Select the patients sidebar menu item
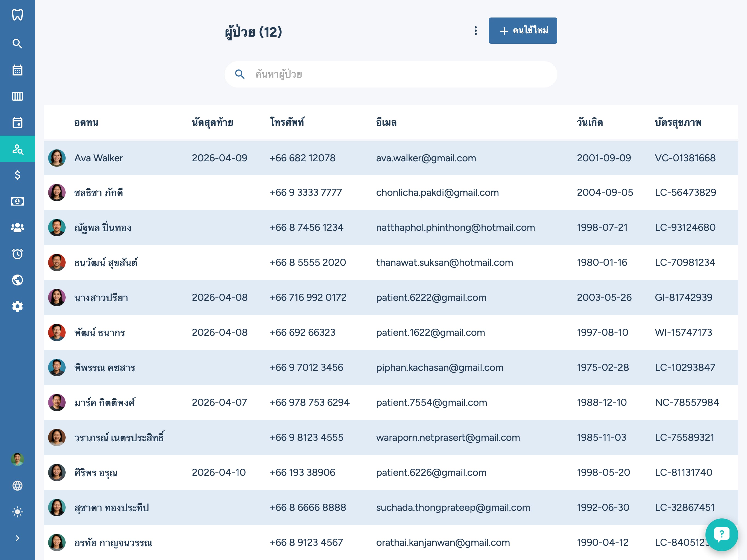Screen dimensions: 747x560 click(17, 149)
